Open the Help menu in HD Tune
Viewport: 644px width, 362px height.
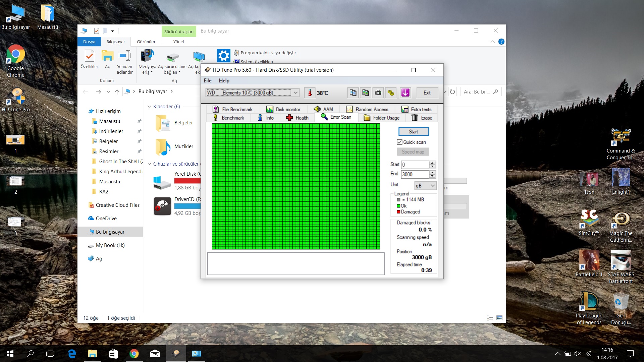(224, 80)
